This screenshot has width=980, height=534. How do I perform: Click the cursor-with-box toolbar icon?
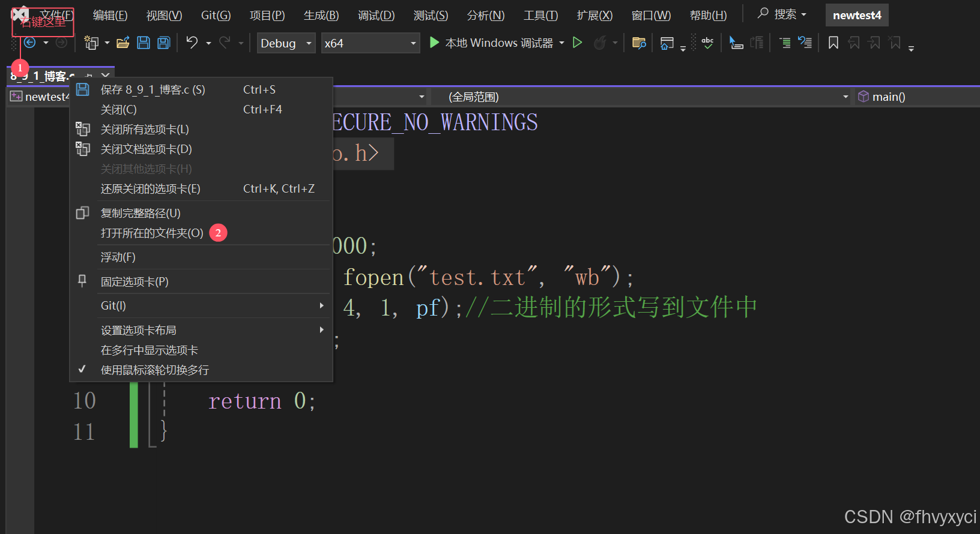(x=736, y=43)
